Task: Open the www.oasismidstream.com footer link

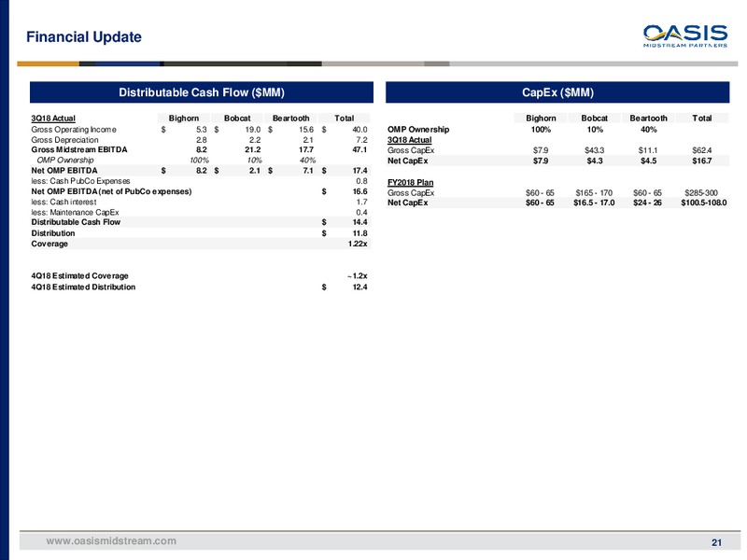Action: click(111, 541)
